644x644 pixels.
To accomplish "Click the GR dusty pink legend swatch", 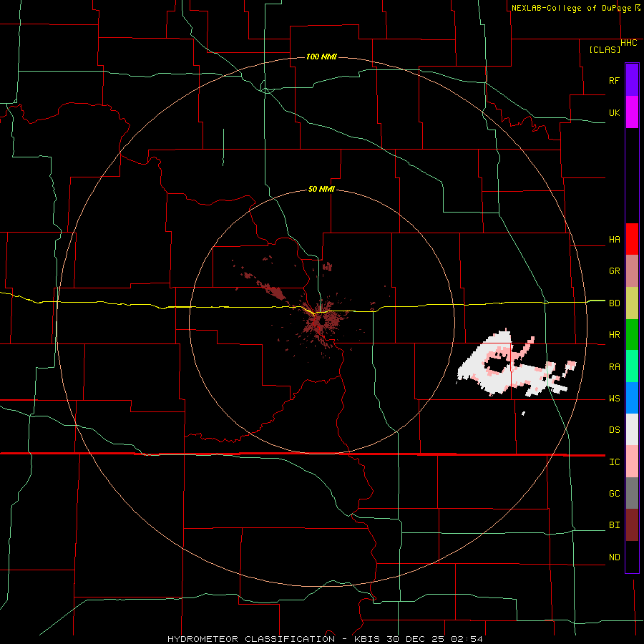I will pyautogui.click(x=632, y=271).
